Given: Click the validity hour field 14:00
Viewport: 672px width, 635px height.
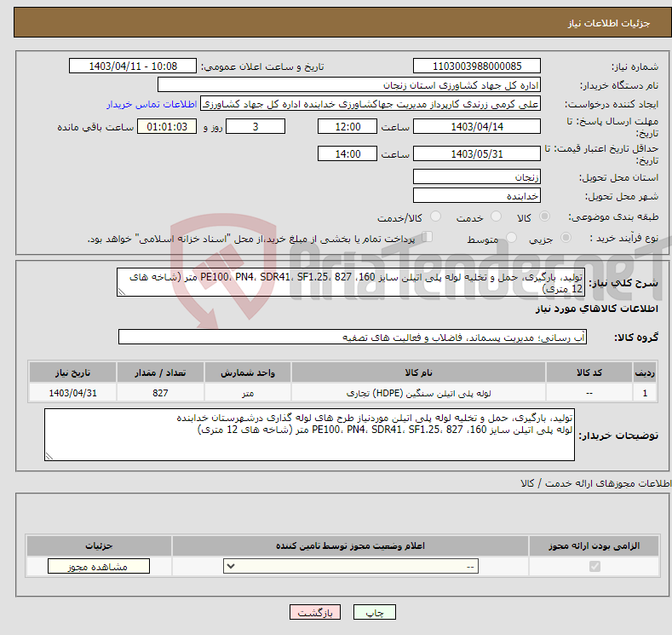Looking at the screenshot, I should pos(347,153).
